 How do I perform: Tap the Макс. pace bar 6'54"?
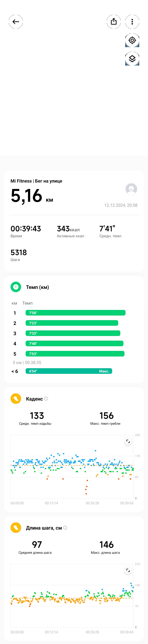(x=69, y=371)
